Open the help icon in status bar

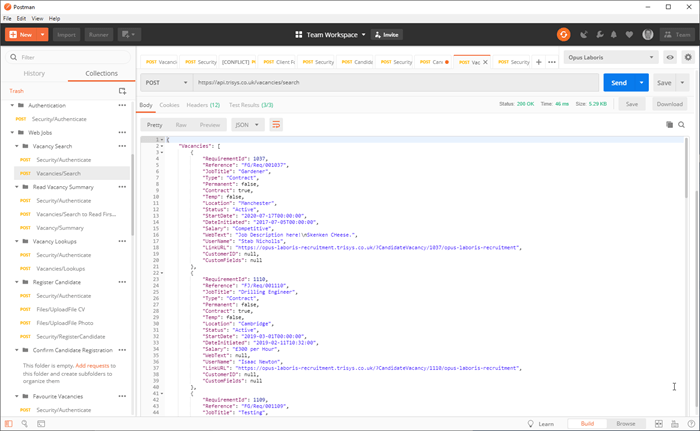pyautogui.click(x=691, y=423)
